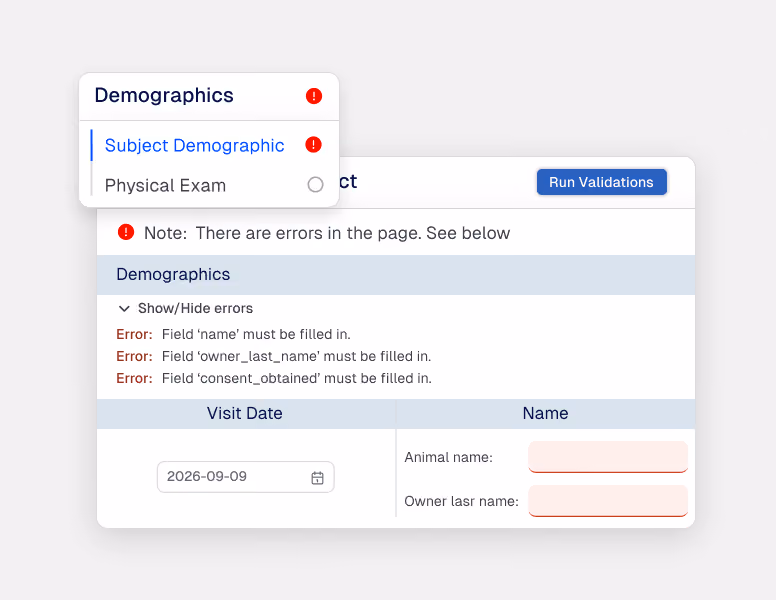Click the 'Animal name:' label
Image resolution: width=776 pixels, height=600 pixels.
tap(448, 457)
